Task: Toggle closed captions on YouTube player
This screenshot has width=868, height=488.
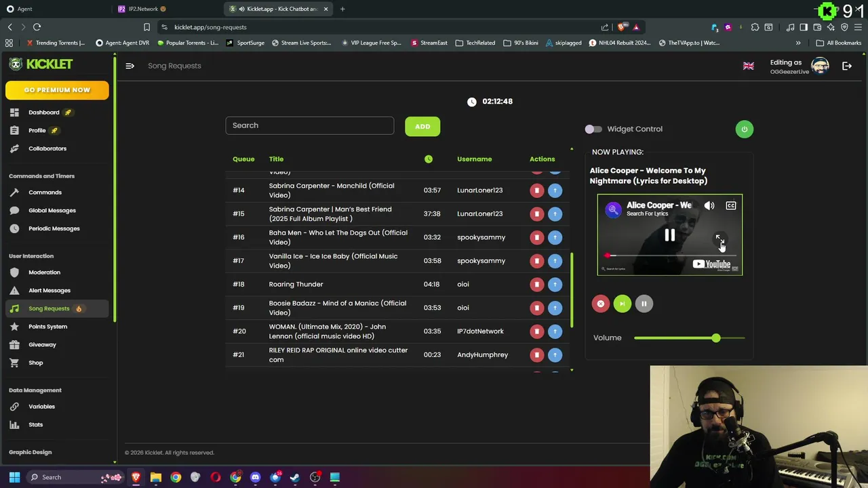Action: pyautogui.click(x=731, y=205)
